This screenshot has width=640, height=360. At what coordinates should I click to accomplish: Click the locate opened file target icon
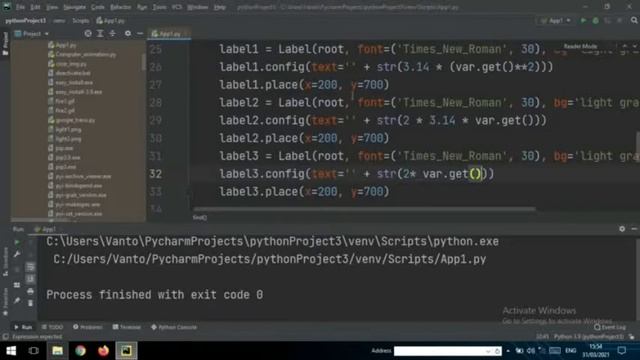click(x=88, y=33)
